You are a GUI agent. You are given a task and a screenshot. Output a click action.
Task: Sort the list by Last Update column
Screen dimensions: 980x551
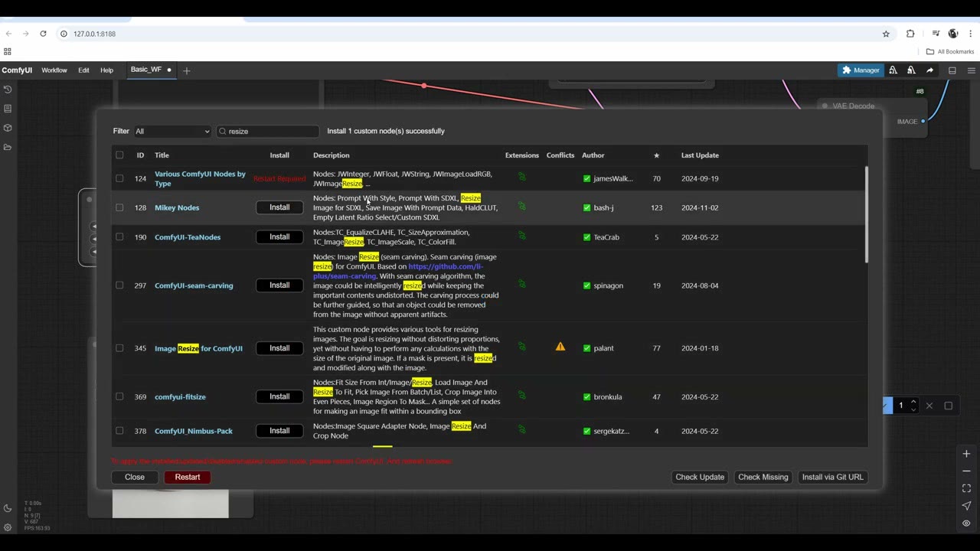(700, 155)
